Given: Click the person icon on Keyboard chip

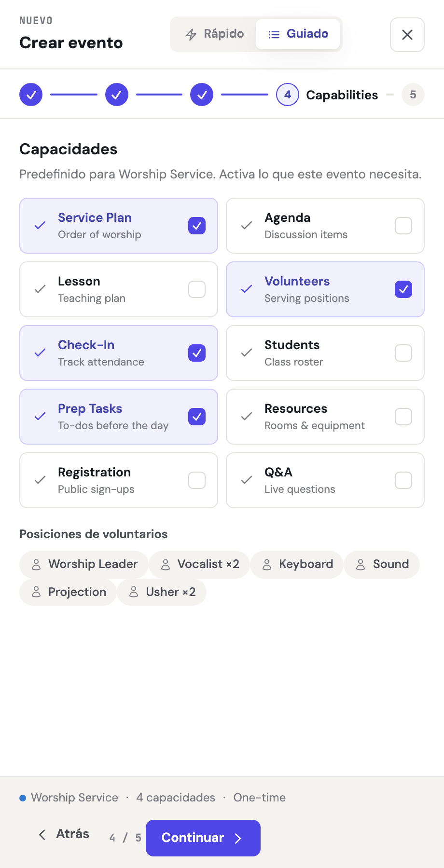Looking at the screenshot, I should [x=267, y=565].
